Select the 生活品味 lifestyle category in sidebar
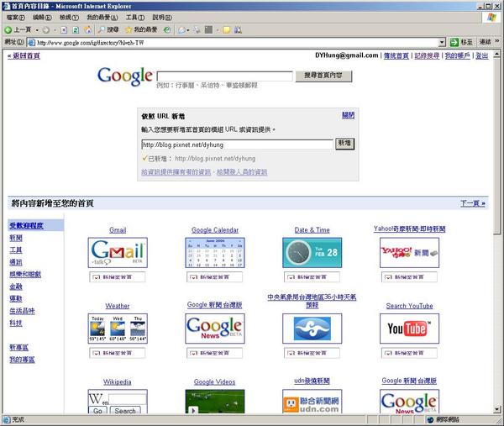Image resolution: width=504 pixels, height=426 pixels. [22, 311]
